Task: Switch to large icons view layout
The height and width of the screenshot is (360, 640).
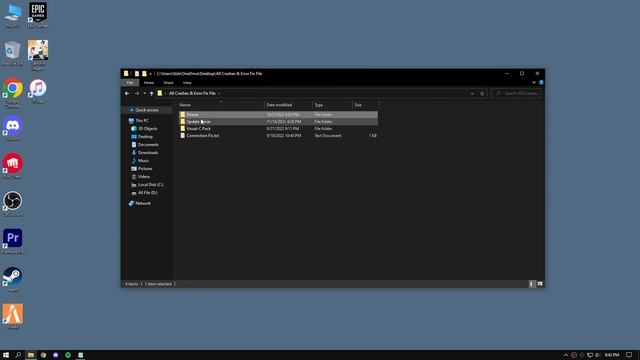Action: pyautogui.click(x=540, y=284)
